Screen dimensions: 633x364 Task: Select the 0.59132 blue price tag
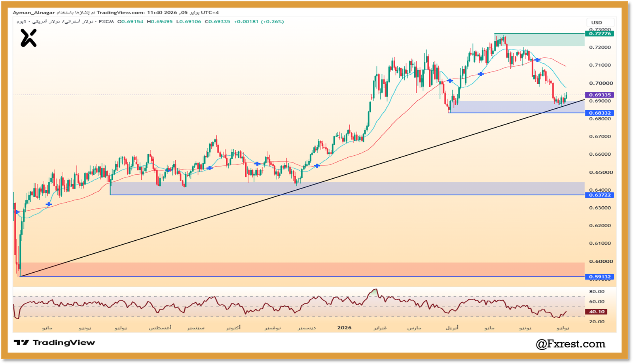[x=599, y=277]
